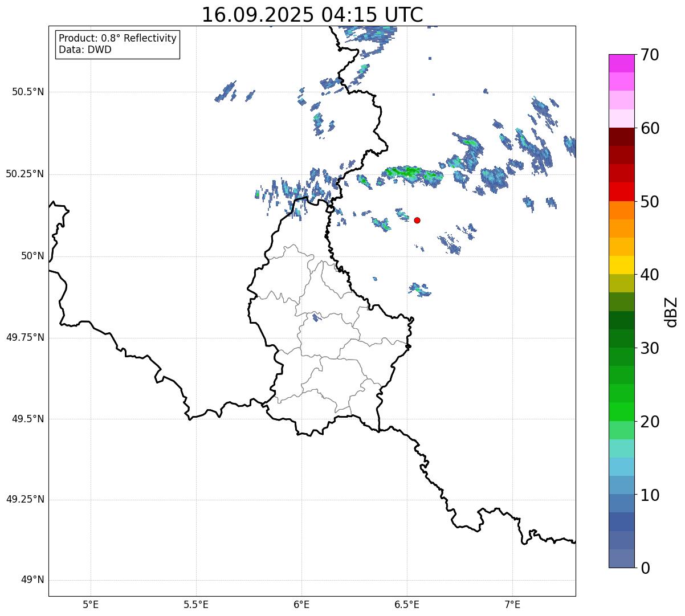Click the 49.75°N latitude label

click(x=25, y=337)
